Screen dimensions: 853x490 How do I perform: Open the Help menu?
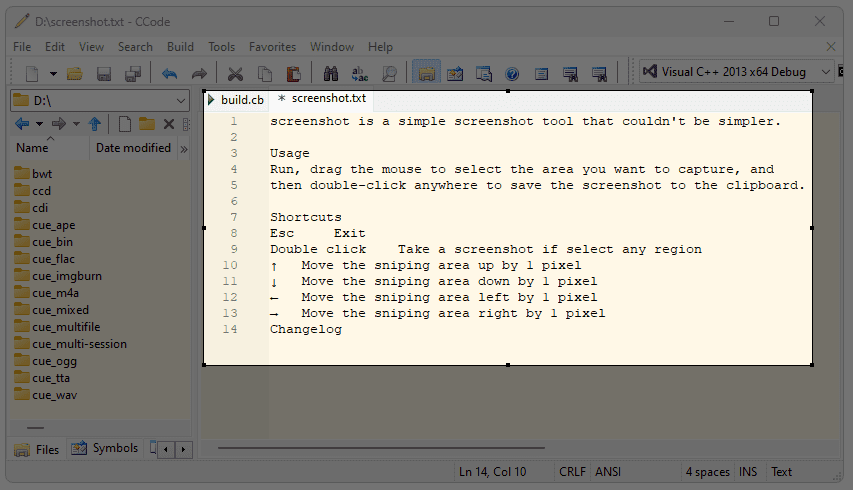tap(380, 47)
